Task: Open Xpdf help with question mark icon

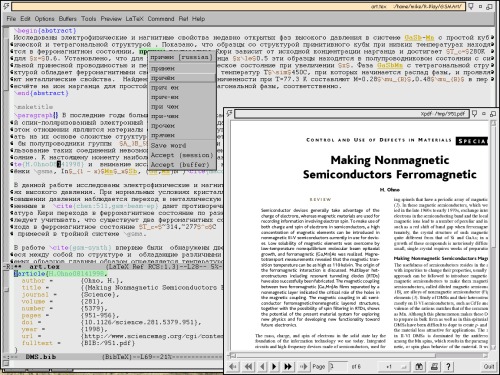Action: tap(448, 366)
